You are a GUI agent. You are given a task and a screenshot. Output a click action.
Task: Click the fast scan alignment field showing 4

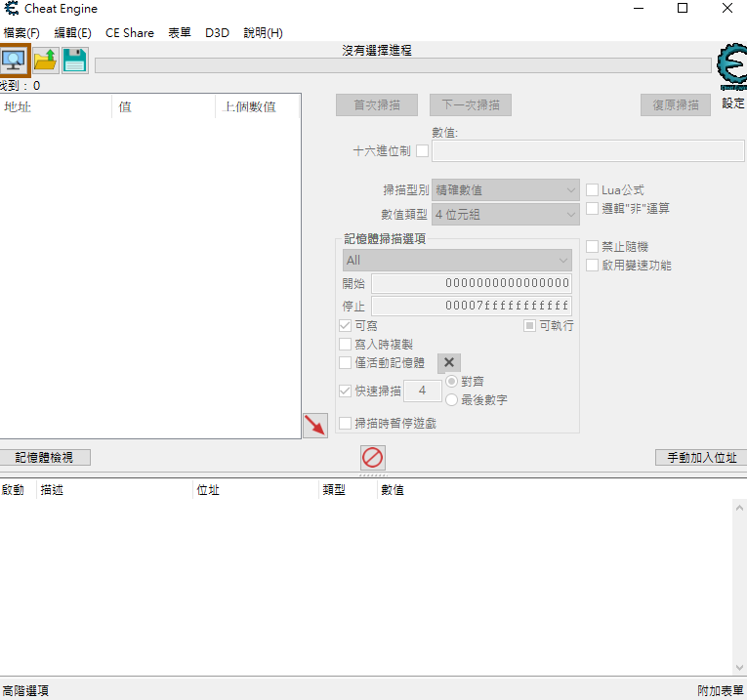(423, 391)
